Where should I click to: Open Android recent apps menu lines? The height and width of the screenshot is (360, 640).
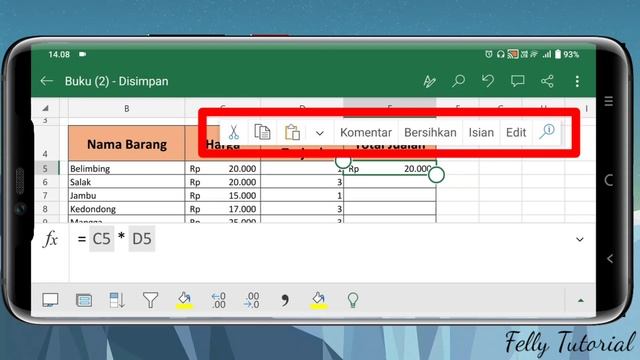tap(609, 101)
